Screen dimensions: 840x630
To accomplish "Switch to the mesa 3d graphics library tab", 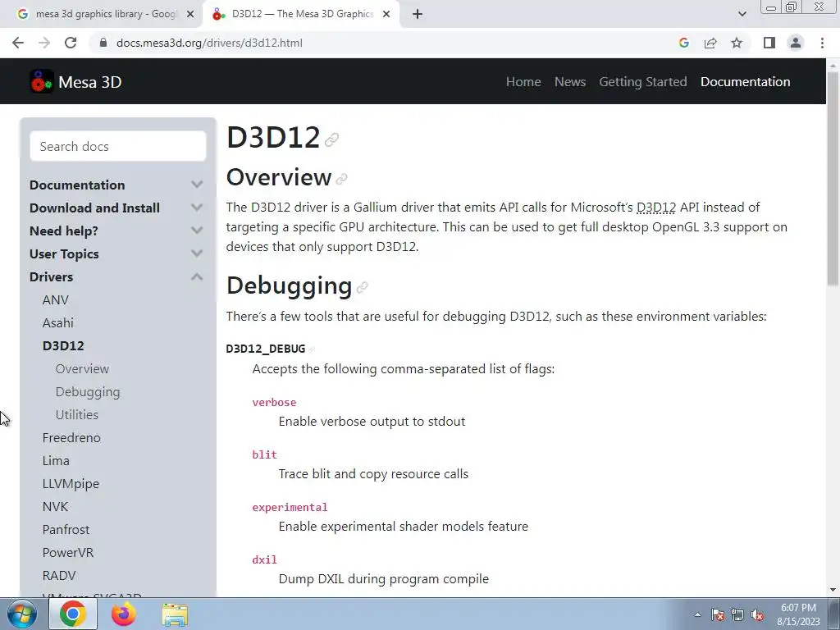I will [x=102, y=14].
